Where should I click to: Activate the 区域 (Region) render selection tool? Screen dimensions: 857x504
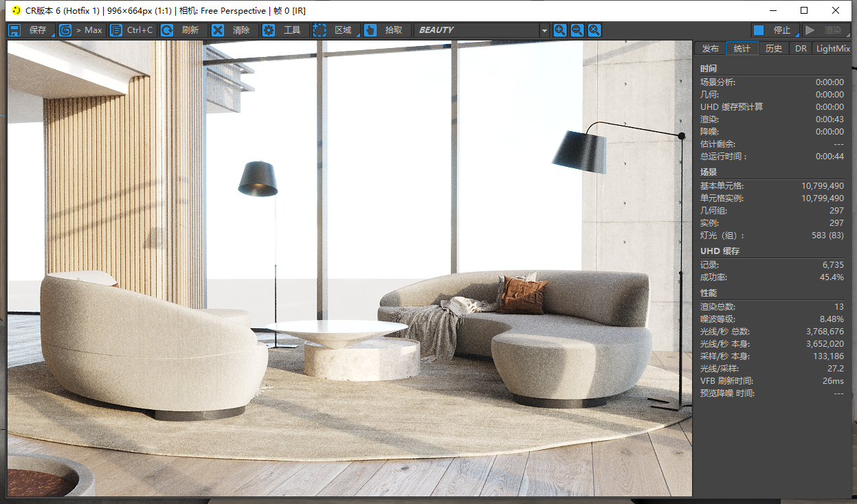pyautogui.click(x=335, y=30)
